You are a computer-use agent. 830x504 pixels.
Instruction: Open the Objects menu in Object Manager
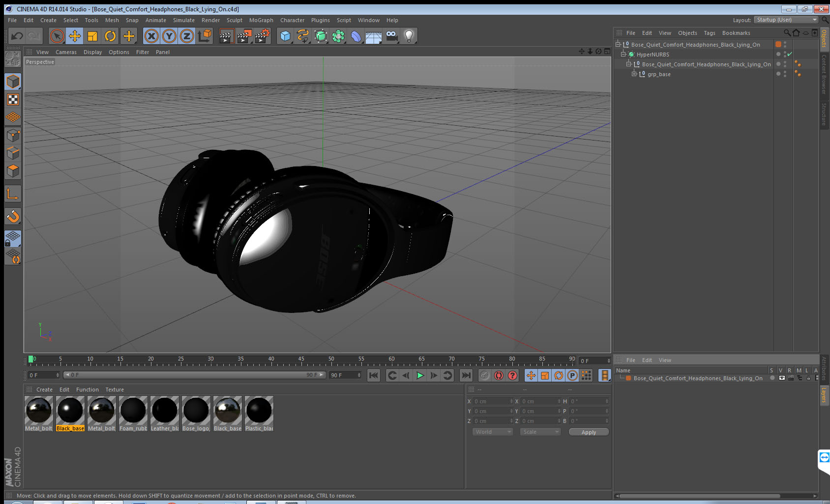[x=687, y=33]
